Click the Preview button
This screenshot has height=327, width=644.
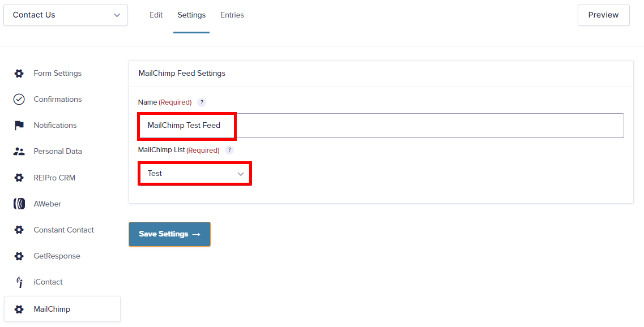603,15
